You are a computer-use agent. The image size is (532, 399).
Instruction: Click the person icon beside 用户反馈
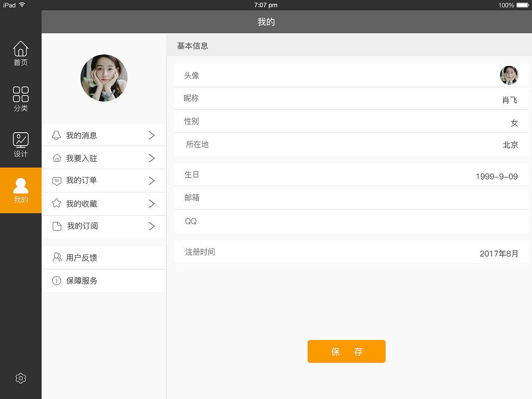click(57, 257)
